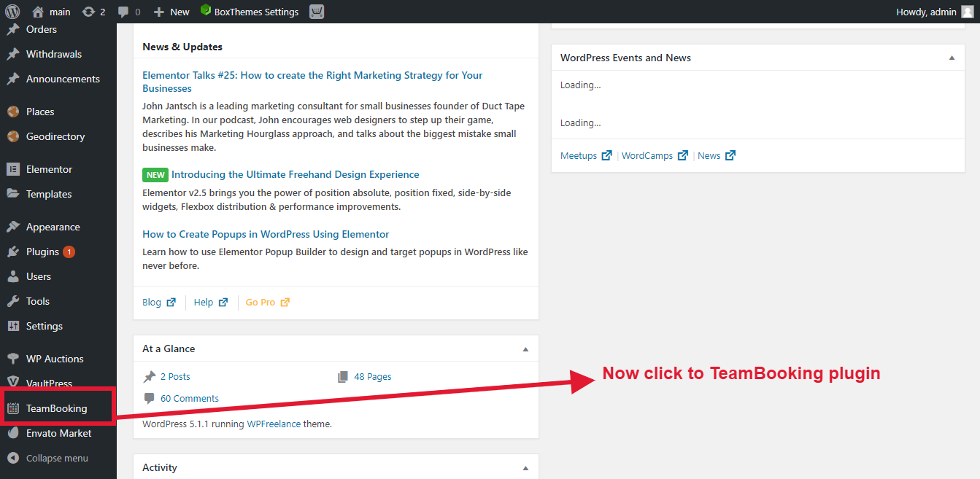Open the News link in the events widget
The image size is (980, 479).
coord(717,155)
